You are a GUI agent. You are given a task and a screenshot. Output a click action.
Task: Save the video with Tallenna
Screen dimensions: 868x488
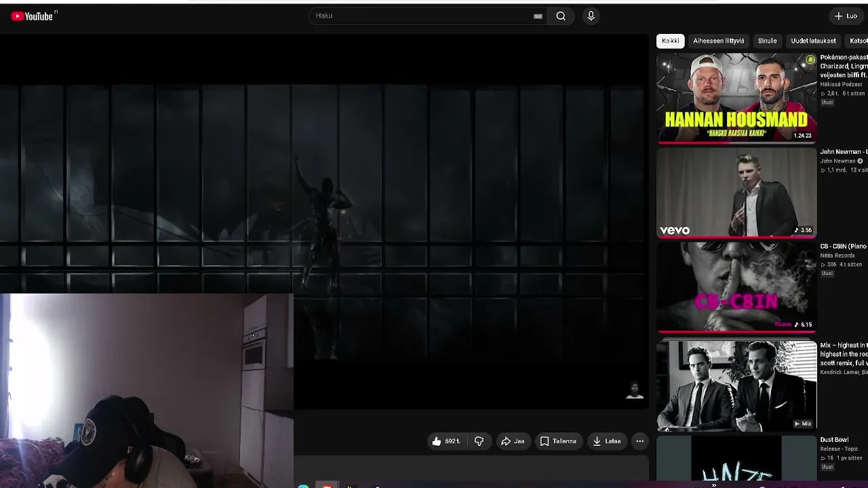[x=558, y=441]
